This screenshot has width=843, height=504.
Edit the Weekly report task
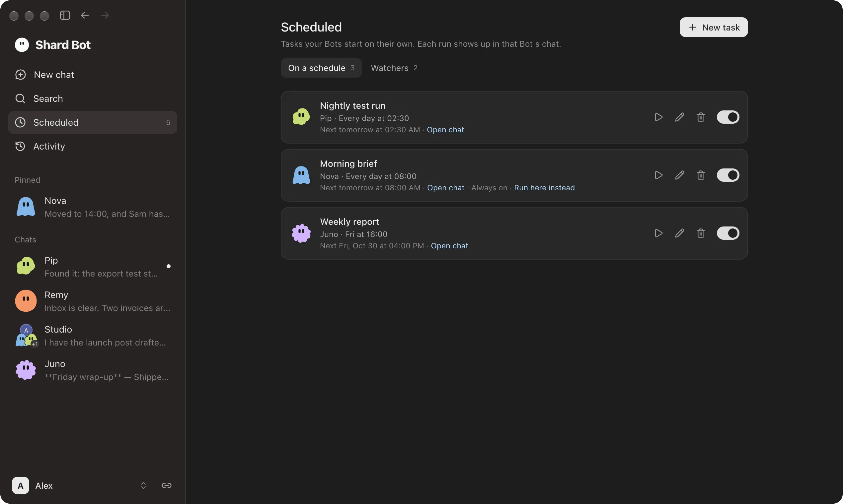pyautogui.click(x=679, y=233)
